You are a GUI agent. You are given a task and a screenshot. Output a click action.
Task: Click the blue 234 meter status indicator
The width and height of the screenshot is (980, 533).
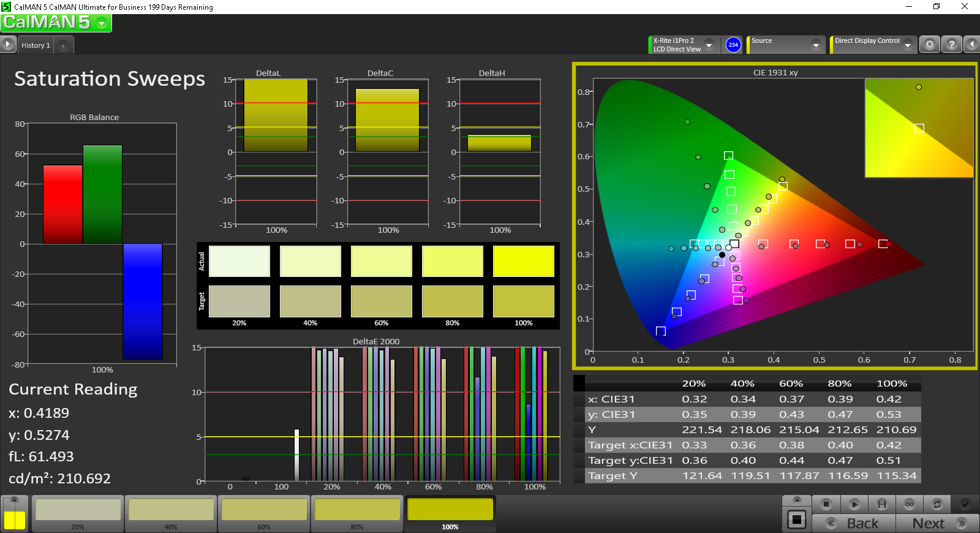coord(733,45)
